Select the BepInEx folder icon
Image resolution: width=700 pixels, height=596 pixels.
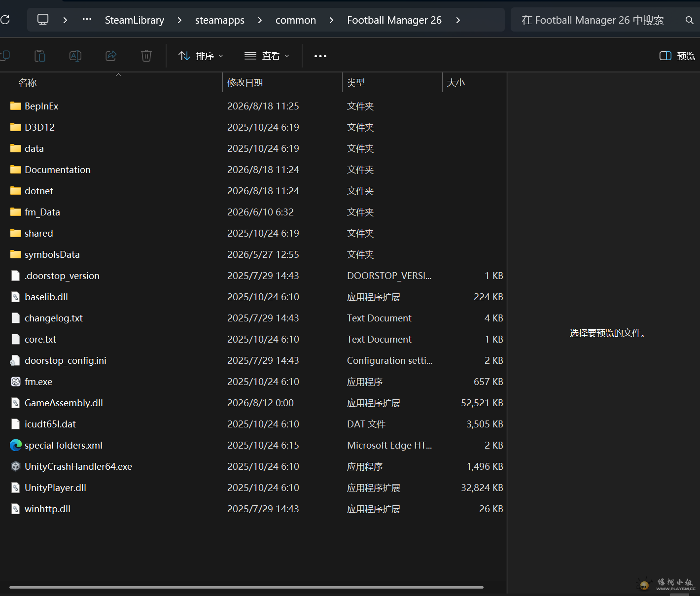click(x=16, y=106)
